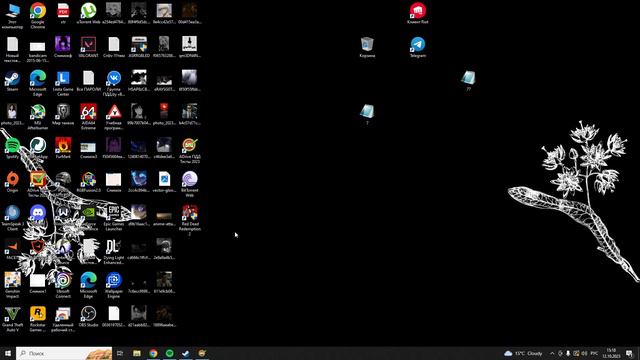
Task: Open the Этот компьютер desktop icon
Action: click(x=12, y=15)
